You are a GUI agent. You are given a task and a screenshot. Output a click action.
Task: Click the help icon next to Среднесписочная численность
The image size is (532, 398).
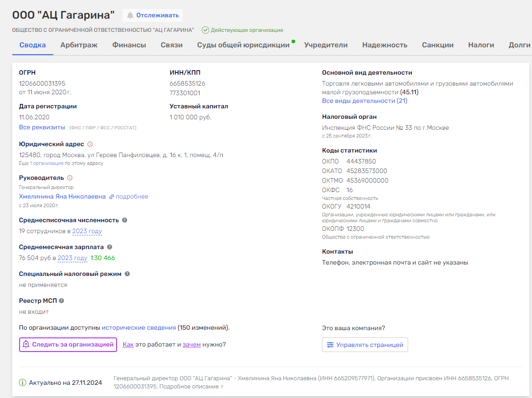pos(124,220)
